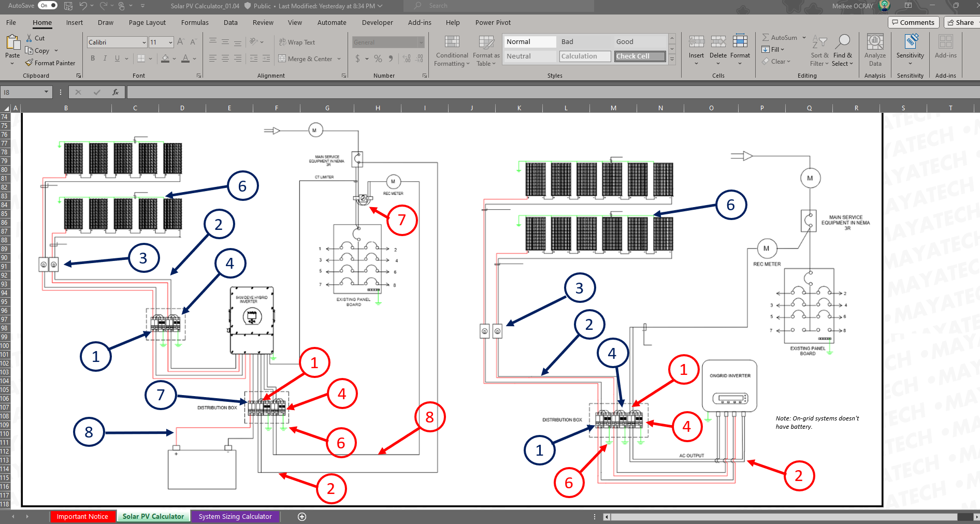Screen dimensions: 980x524
Task: Add a new sheet with plus icon
Action: pyautogui.click(x=302, y=517)
